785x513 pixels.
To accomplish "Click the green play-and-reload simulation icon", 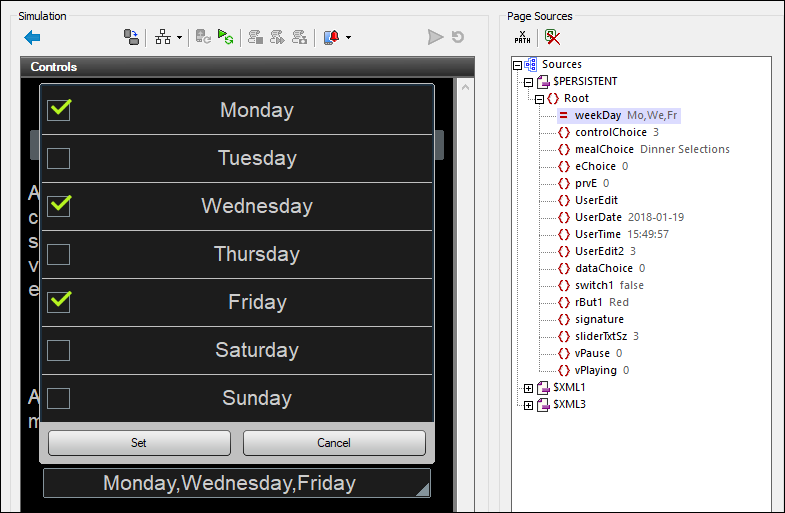I will [226, 37].
